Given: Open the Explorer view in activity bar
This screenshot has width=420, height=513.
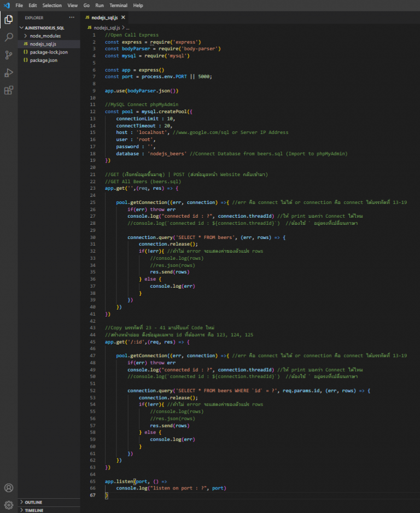Looking at the screenshot, I should [9, 20].
